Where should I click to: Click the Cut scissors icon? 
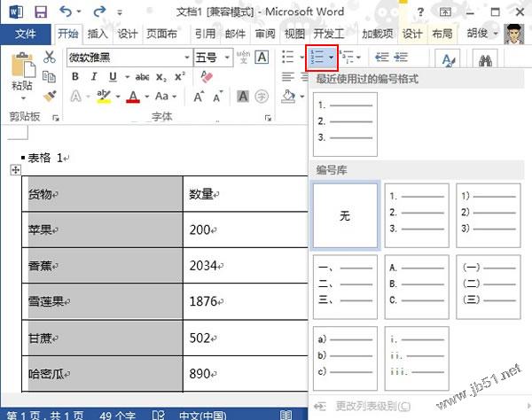tap(50, 57)
